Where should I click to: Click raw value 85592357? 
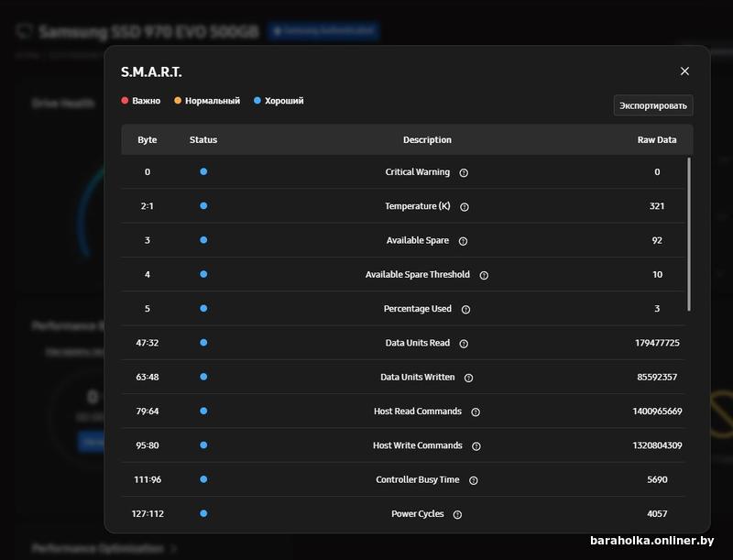[x=657, y=377]
